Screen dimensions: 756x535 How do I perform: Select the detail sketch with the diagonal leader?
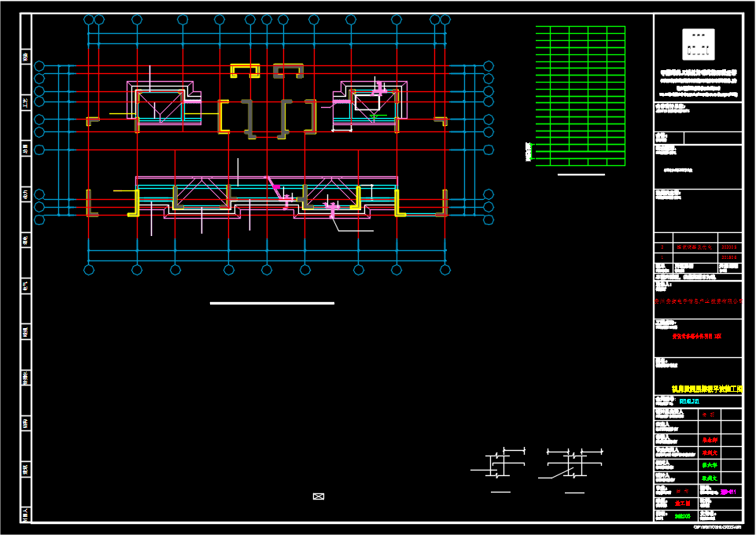[571, 465]
